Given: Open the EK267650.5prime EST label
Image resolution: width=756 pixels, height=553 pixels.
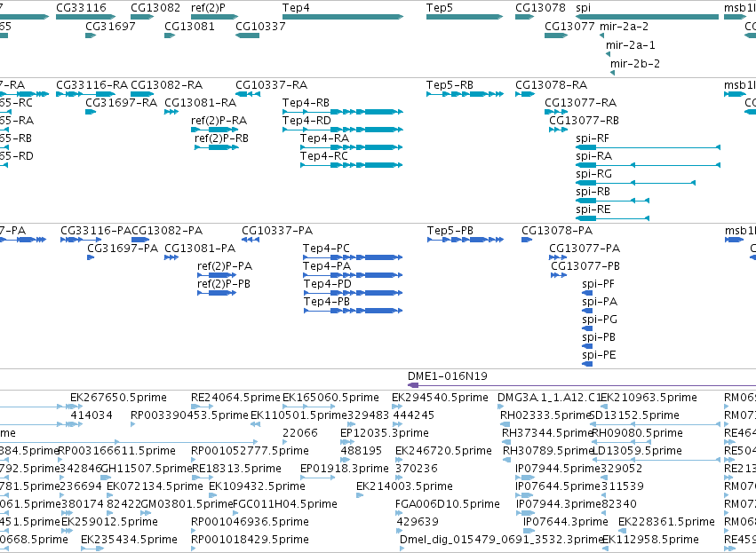Looking at the screenshot, I should tap(119, 398).
